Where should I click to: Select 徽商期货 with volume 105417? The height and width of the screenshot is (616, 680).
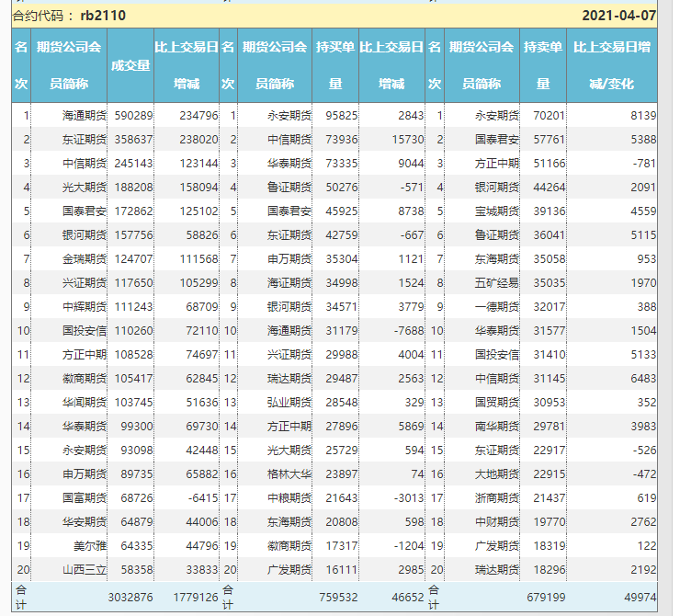(x=85, y=378)
